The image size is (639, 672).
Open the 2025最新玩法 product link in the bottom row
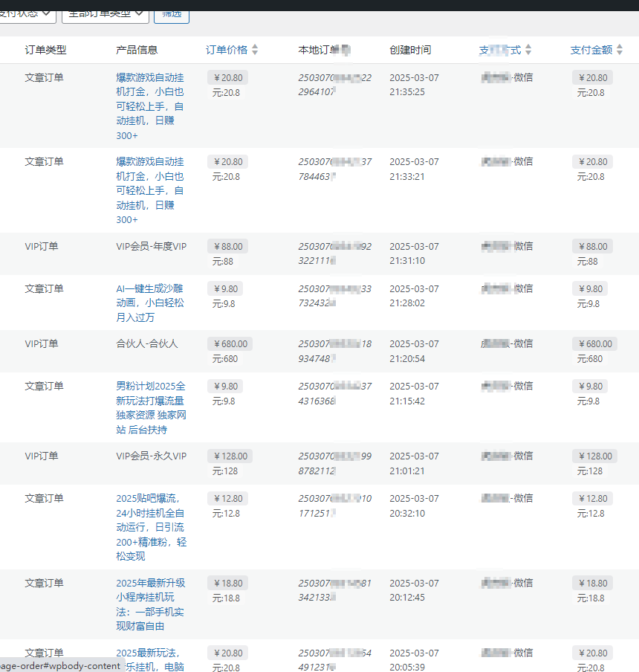pos(150,659)
